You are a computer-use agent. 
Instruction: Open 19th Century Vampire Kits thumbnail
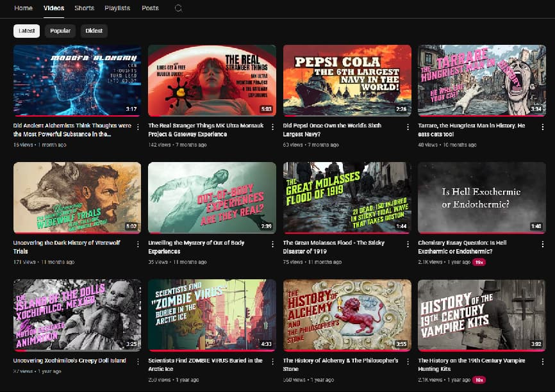tap(482, 315)
